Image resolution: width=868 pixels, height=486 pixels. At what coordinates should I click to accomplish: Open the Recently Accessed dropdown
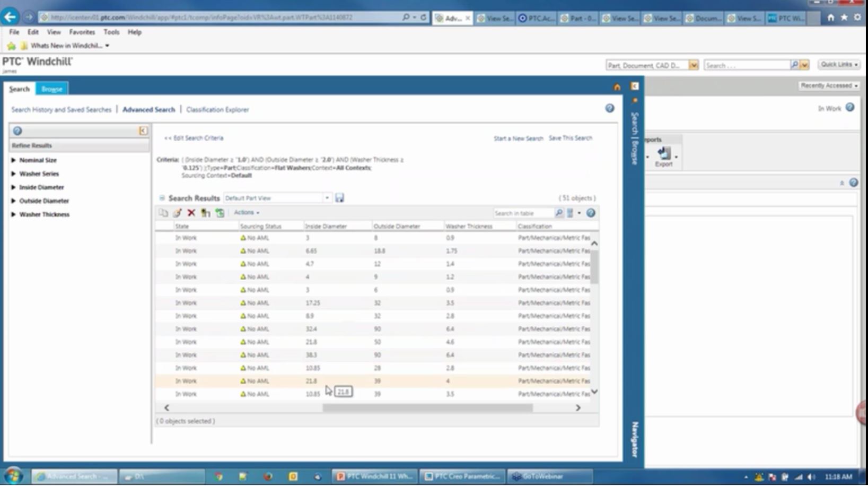coord(829,85)
